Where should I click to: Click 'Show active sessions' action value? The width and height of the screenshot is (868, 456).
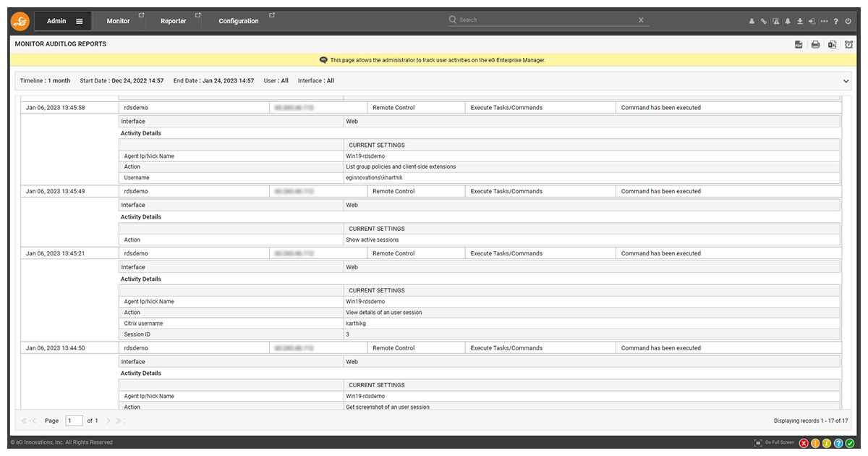click(x=372, y=240)
